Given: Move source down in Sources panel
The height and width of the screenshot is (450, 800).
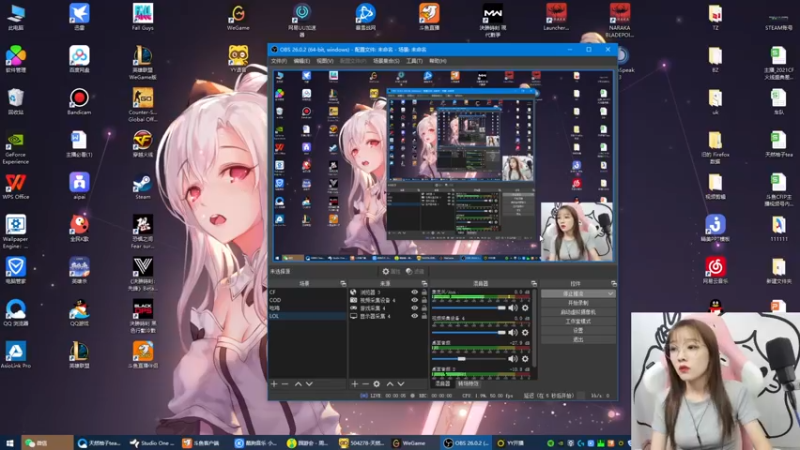Looking at the screenshot, I should click(x=401, y=384).
